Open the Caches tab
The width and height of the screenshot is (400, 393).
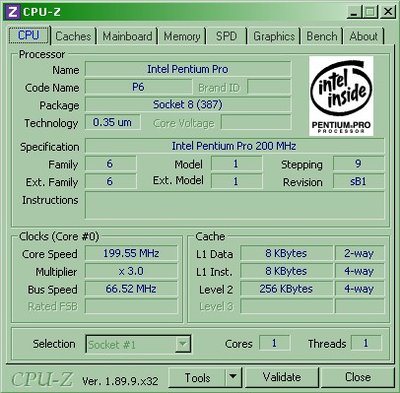click(x=73, y=36)
